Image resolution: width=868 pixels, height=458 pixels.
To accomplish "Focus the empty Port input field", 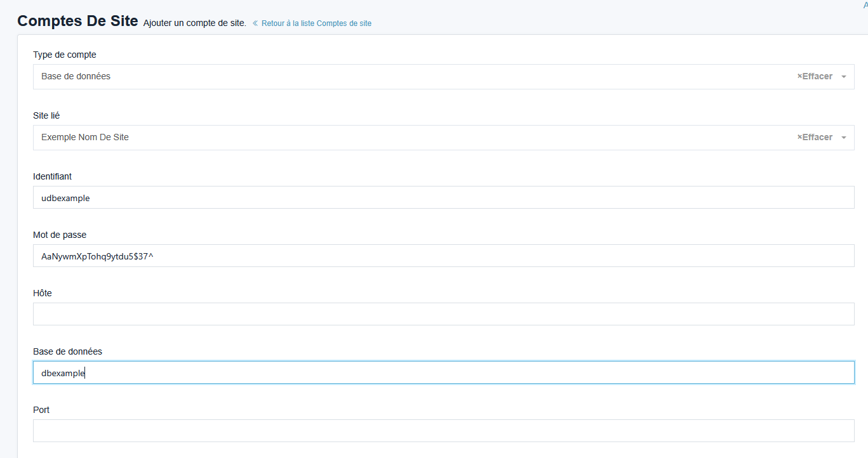I will click(443, 431).
